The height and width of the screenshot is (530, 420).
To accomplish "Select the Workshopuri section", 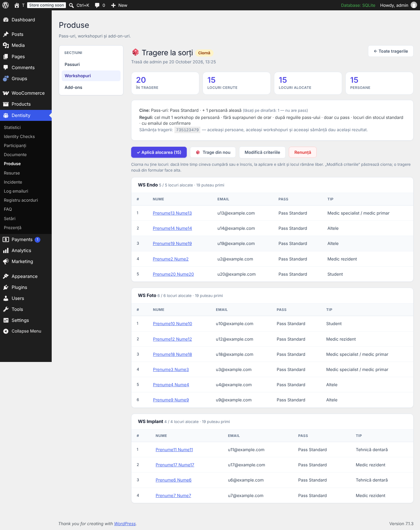I will tap(91, 76).
